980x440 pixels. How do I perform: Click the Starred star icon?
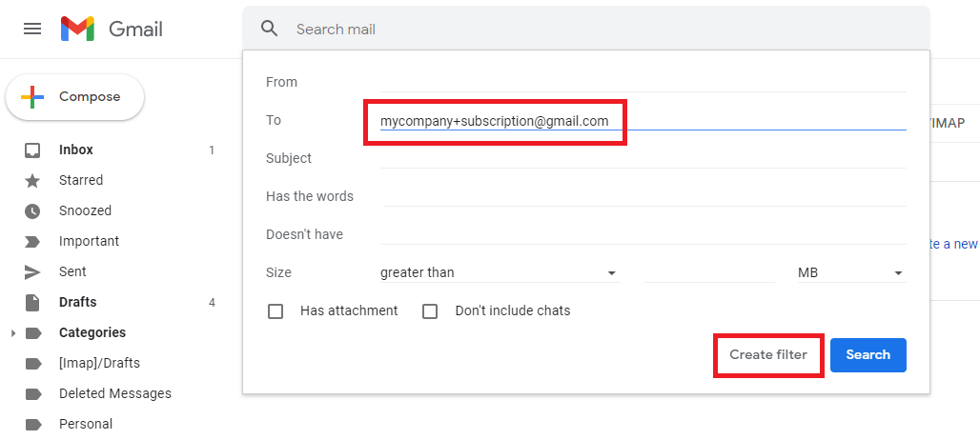(x=32, y=180)
